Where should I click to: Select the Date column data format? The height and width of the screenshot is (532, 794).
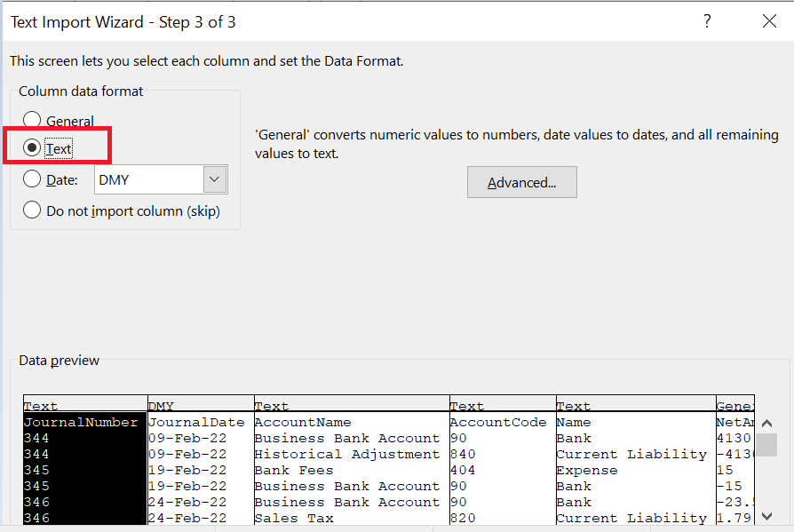(x=50, y=179)
